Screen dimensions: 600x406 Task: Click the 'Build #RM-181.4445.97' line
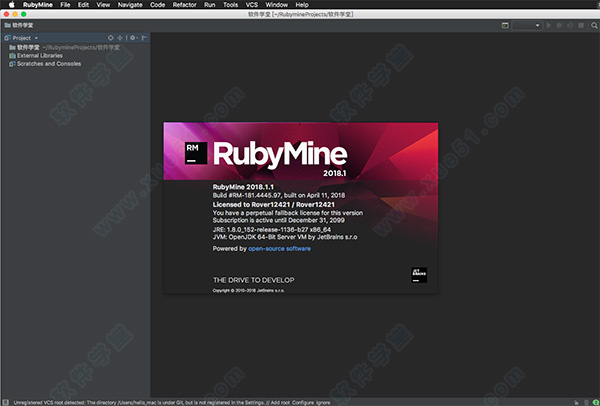279,195
